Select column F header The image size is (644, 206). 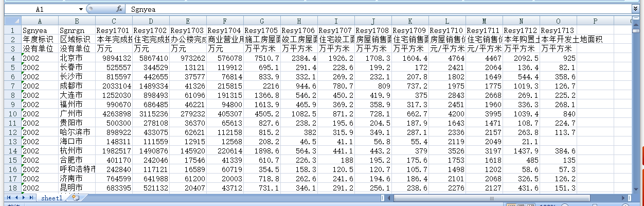point(225,21)
